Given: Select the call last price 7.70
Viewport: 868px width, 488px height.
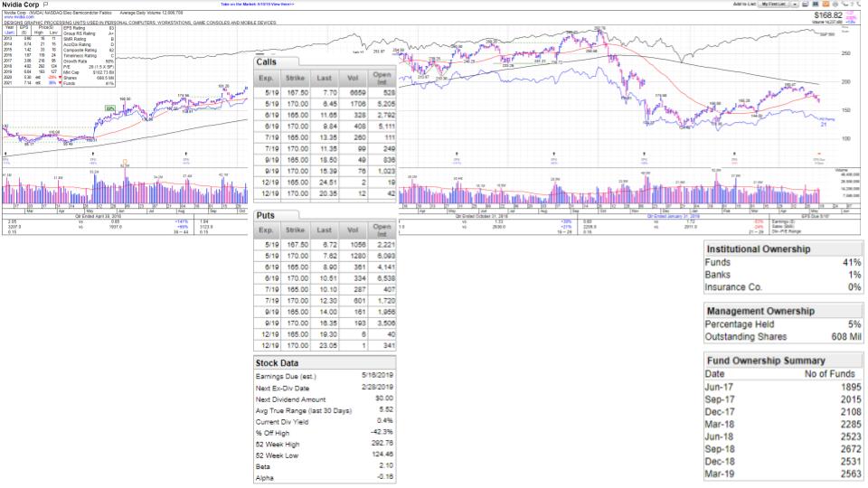Looking at the screenshot, I should [x=329, y=93].
